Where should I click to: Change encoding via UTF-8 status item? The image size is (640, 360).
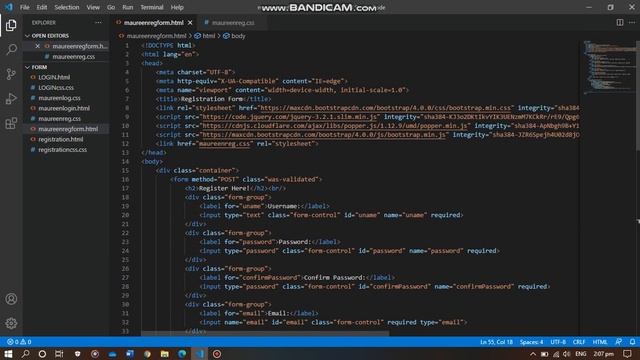point(558,342)
